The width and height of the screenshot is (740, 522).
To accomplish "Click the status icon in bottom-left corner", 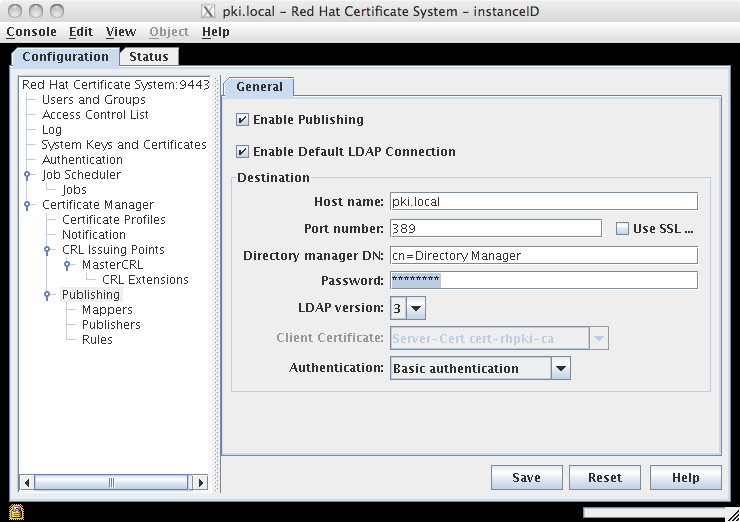I will click(16, 512).
